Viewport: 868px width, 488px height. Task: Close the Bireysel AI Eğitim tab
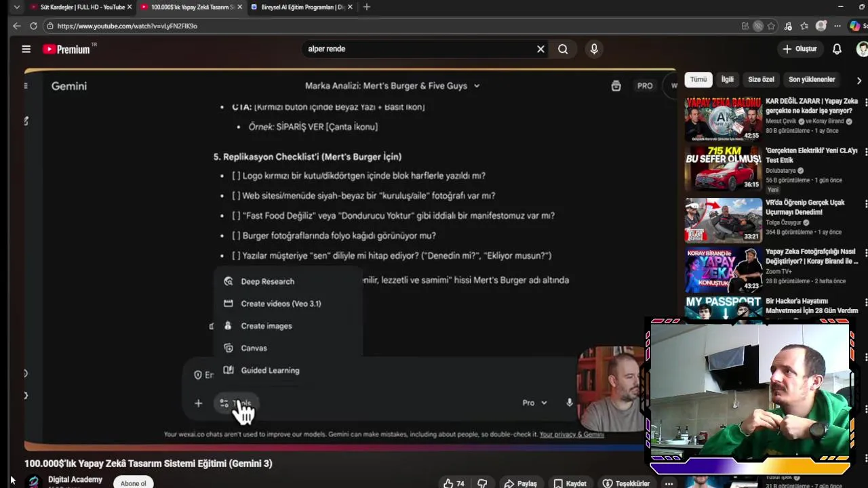(x=350, y=7)
